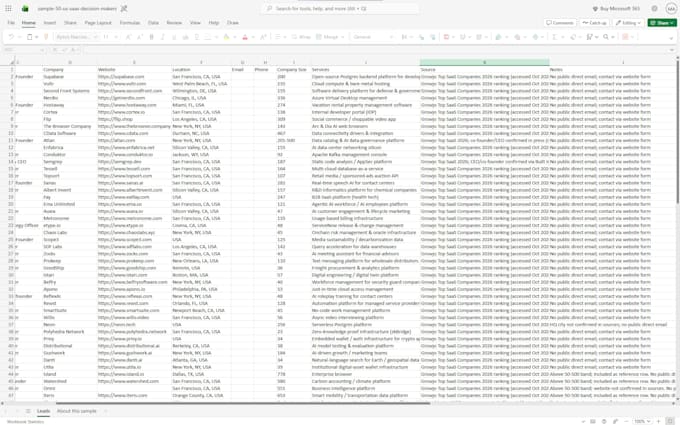Open the app launcher grid

tap(8, 8)
